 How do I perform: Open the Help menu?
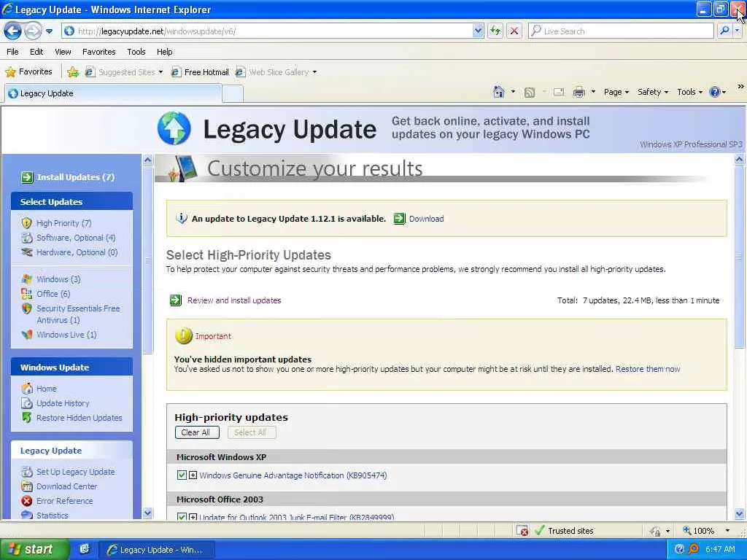click(x=164, y=52)
